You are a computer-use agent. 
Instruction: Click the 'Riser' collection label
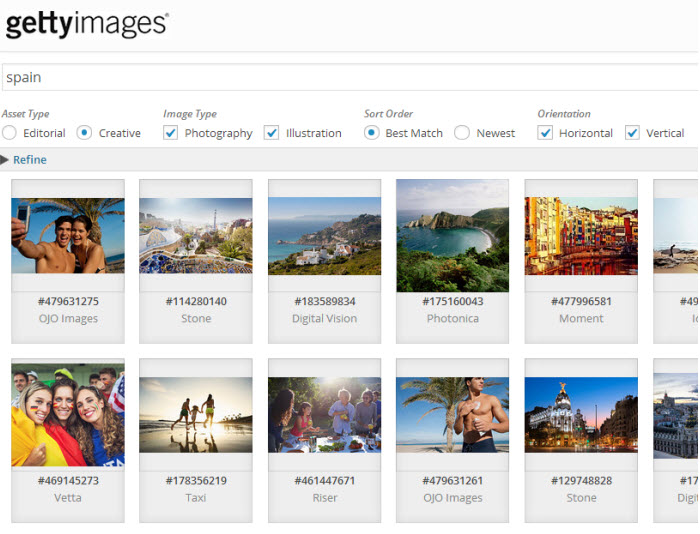click(325, 498)
